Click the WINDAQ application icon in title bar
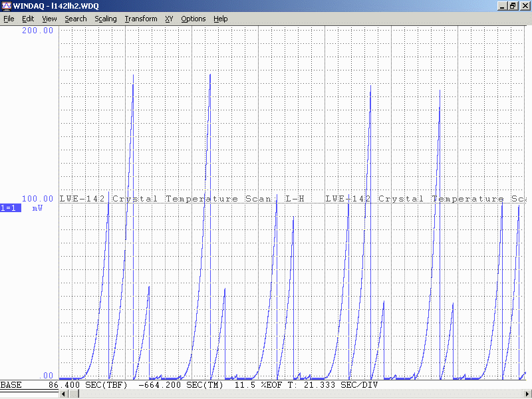Screen dimensions: 532x399 pos(7,6)
